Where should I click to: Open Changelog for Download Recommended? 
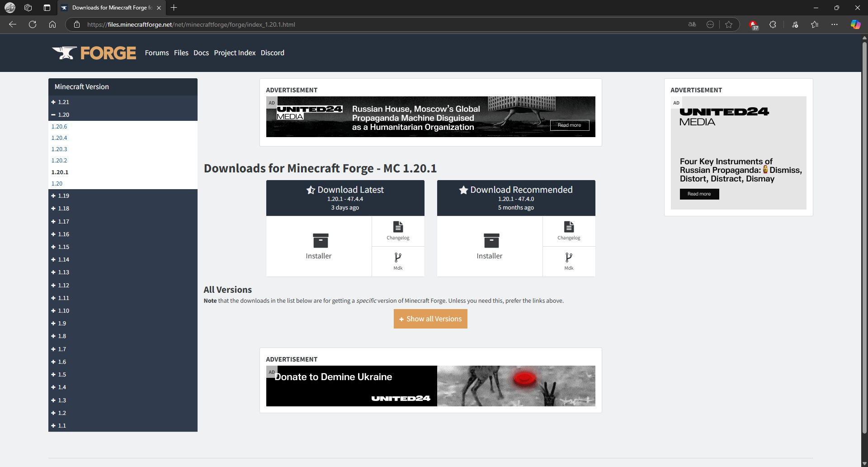(569, 231)
